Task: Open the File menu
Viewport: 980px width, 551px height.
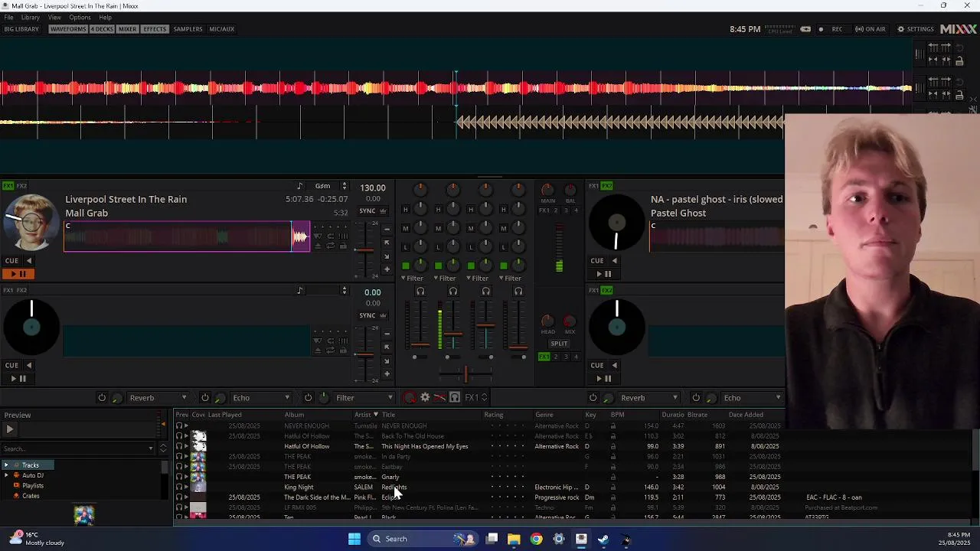Action: tap(8, 18)
